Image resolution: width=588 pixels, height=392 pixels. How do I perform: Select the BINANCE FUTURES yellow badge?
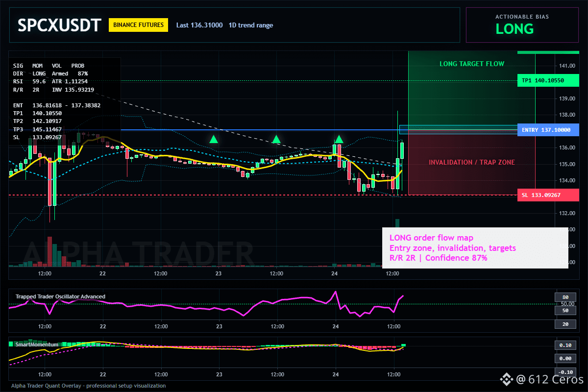point(138,24)
